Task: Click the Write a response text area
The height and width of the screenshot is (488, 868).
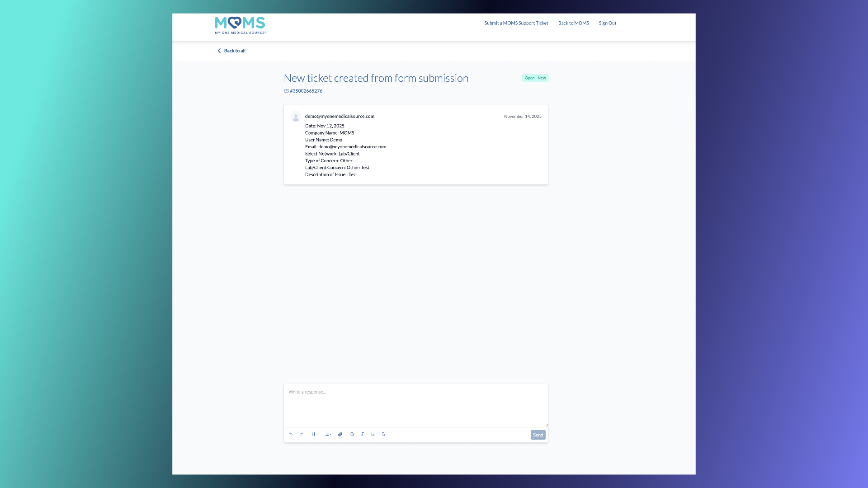Action: click(x=415, y=404)
